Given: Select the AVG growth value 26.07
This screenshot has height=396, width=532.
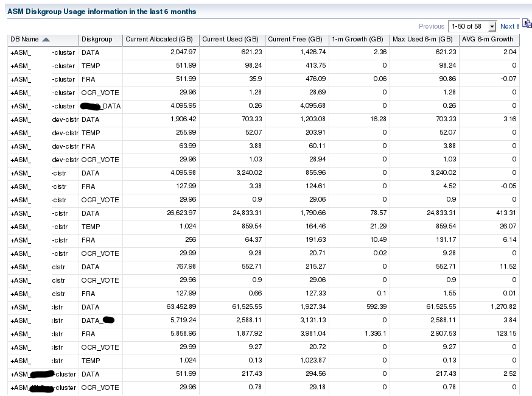Looking at the screenshot, I should (x=508, y=226).
